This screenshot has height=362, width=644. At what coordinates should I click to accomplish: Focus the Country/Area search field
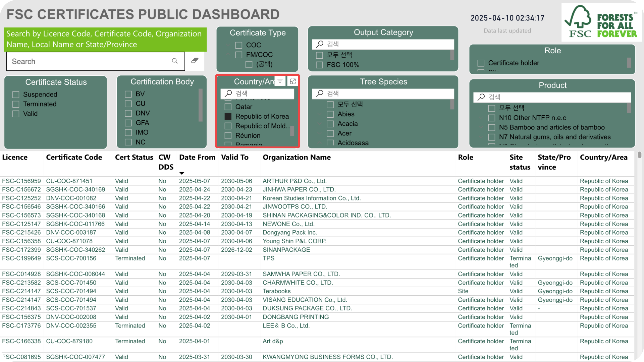coord(257,93)
